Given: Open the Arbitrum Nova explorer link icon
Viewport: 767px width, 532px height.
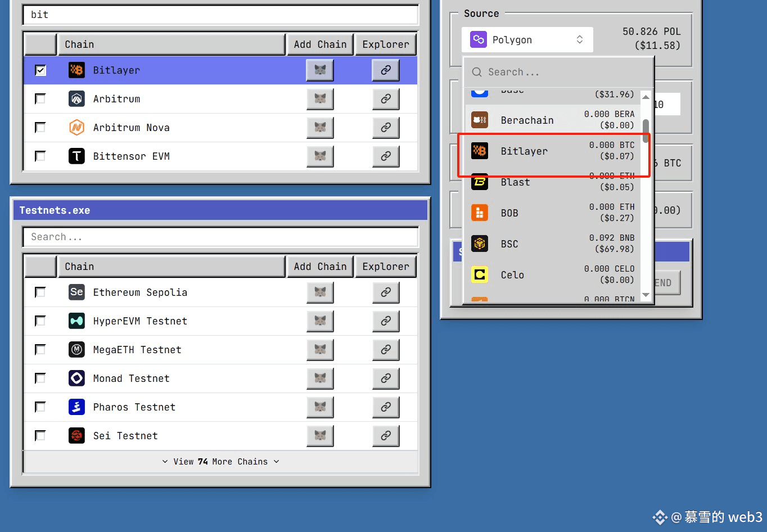Looking at the screenshot, I should tap(386, 128).
